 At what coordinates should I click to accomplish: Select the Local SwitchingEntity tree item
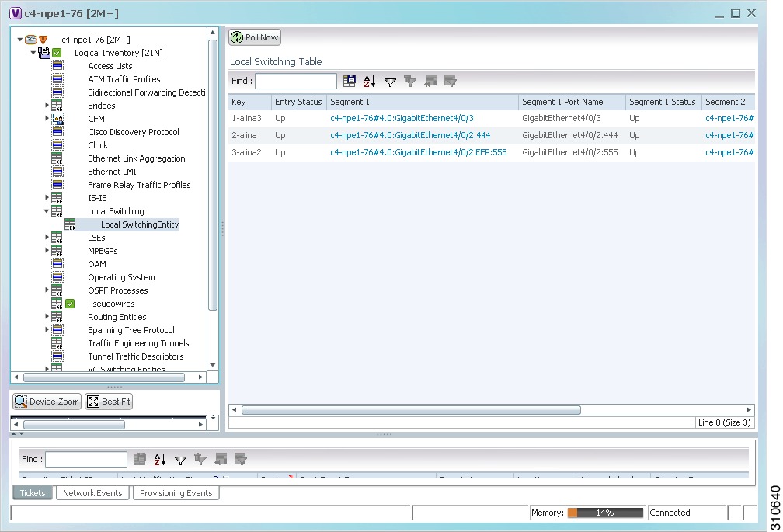140,224
